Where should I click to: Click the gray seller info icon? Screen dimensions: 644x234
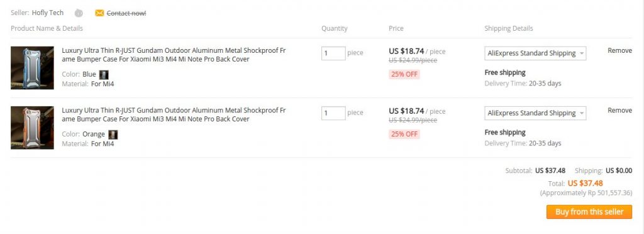(79, 13)
